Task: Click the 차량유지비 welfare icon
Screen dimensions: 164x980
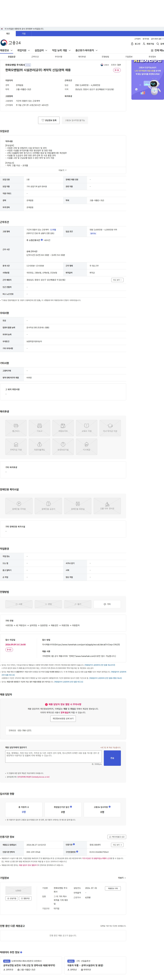Action: point(63,428)
